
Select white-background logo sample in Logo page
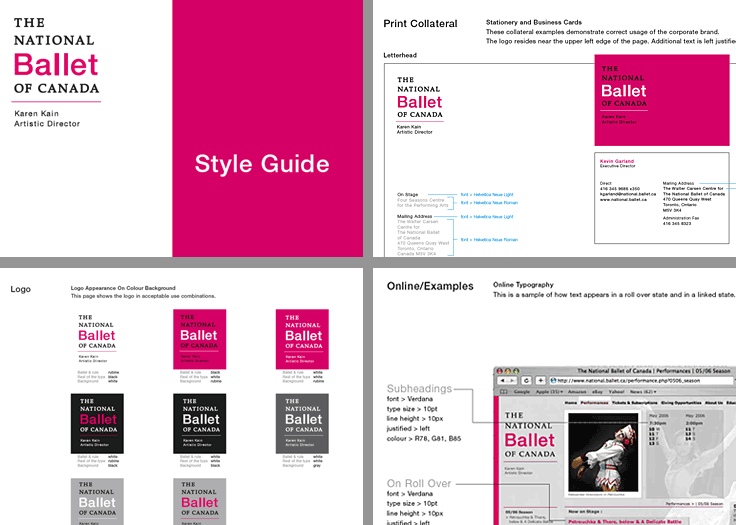[97, 340]
